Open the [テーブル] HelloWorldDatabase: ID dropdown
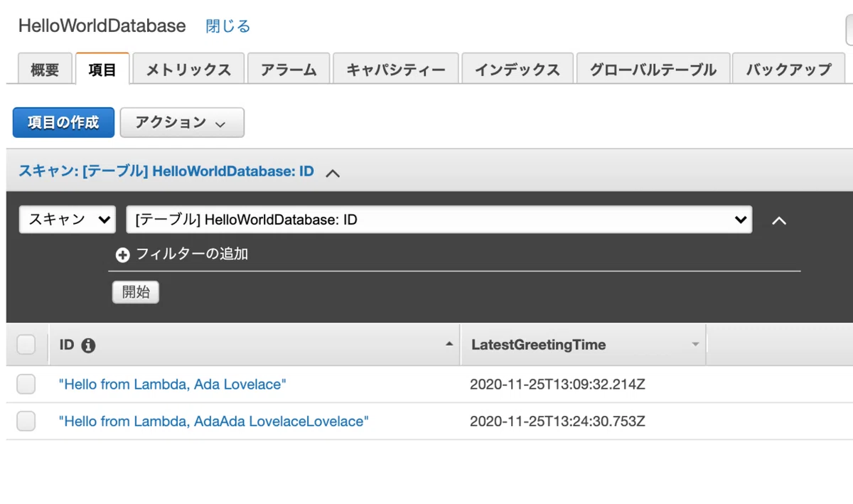This screenshot has width=853, height=504. coord(439,220)
